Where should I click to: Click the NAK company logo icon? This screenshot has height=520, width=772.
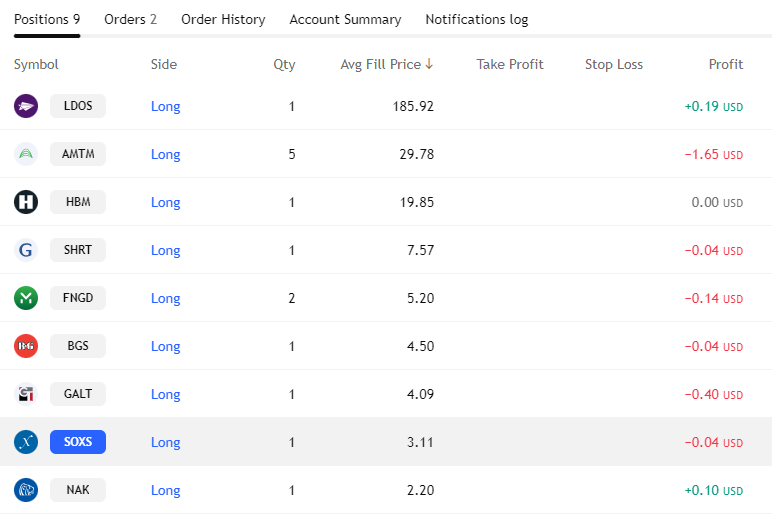point(26,490)
